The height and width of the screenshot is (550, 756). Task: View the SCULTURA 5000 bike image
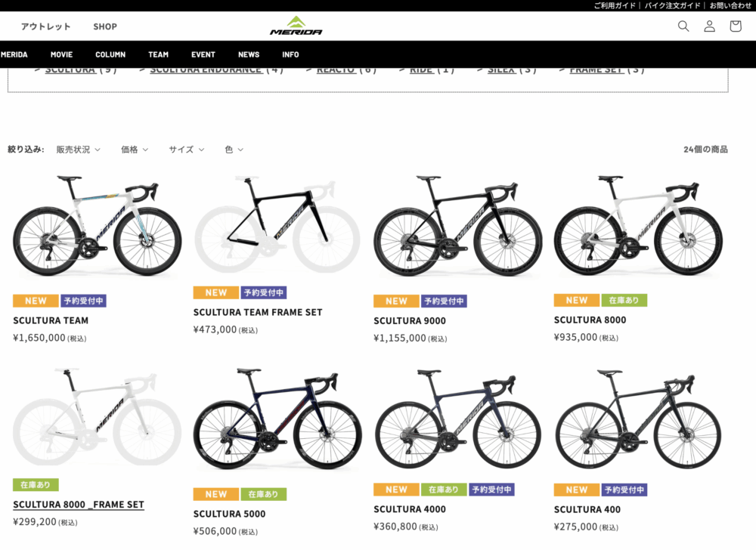tap(277, 419)
